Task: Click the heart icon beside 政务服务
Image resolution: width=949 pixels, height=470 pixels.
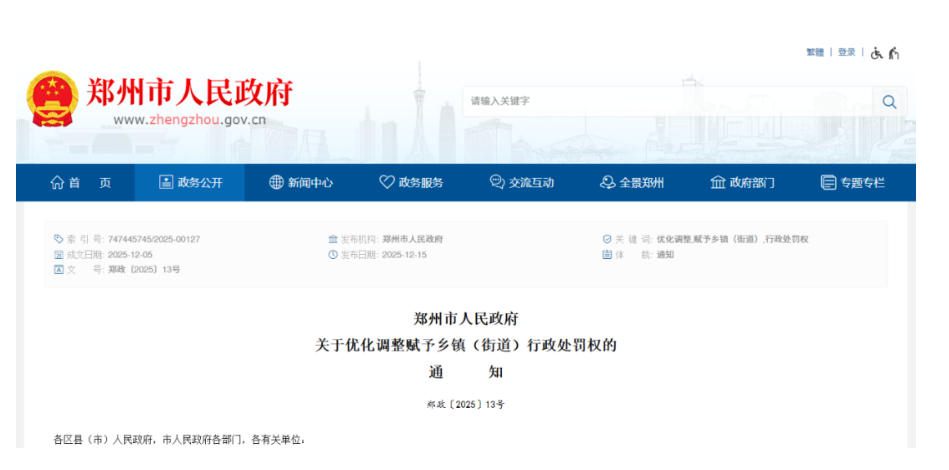Action: [387, 182]
